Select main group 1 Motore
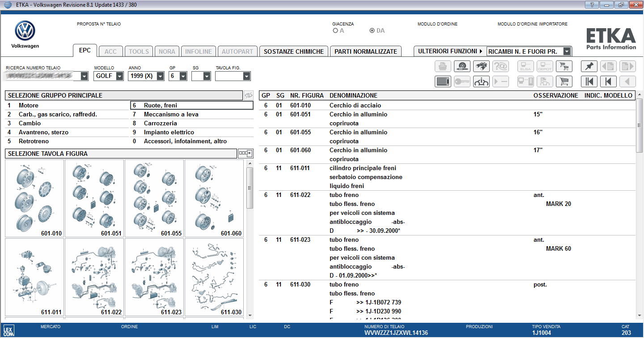This screenshot has width=644, height=338. (x=67, y=105)
